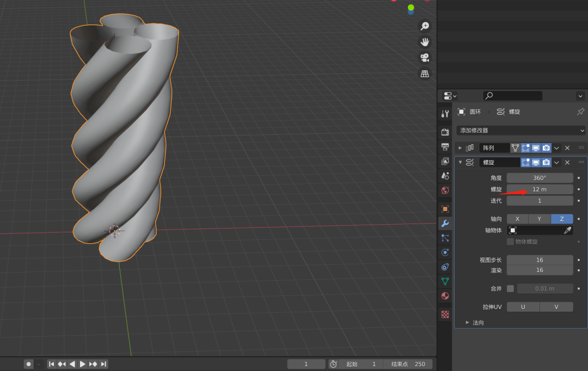Remove the 螺旋 modifier with X button
588x371 pixels.
click(x=567, y=163)
